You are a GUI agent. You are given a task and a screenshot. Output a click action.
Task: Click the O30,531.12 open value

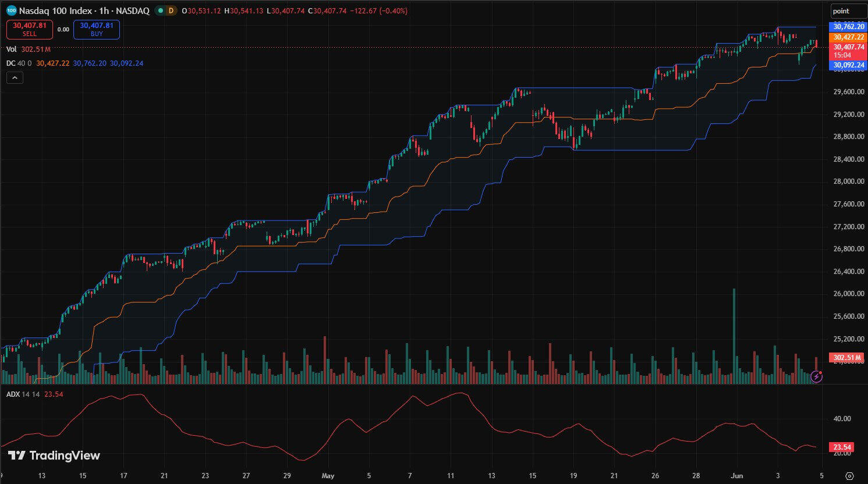201,11
